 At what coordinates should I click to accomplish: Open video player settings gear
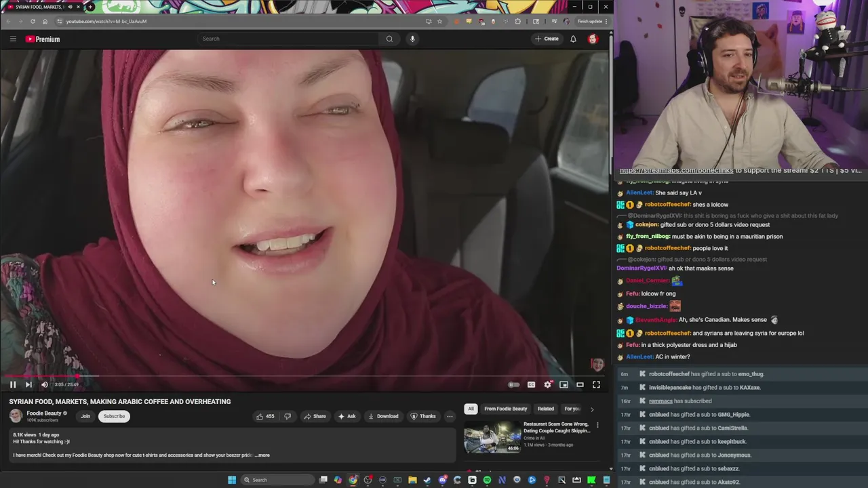(548, 384)
